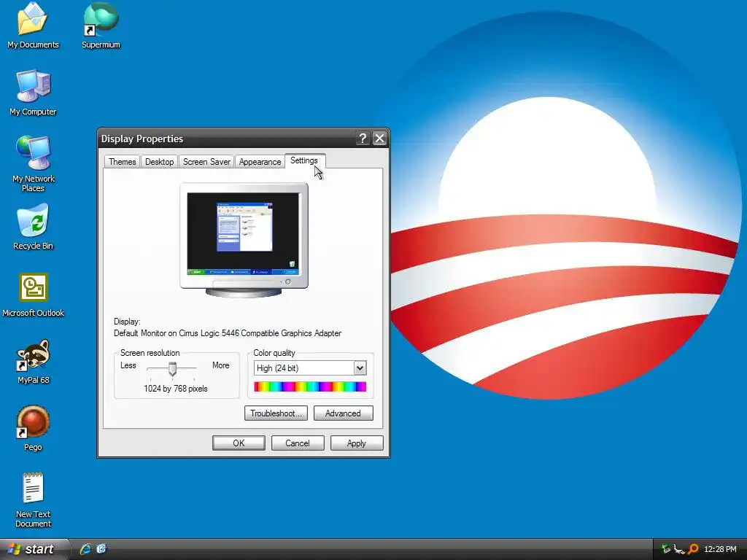The image size is (747, 560).
Task: Open Internet Explorer in quick launch
Action: (85, 549)
